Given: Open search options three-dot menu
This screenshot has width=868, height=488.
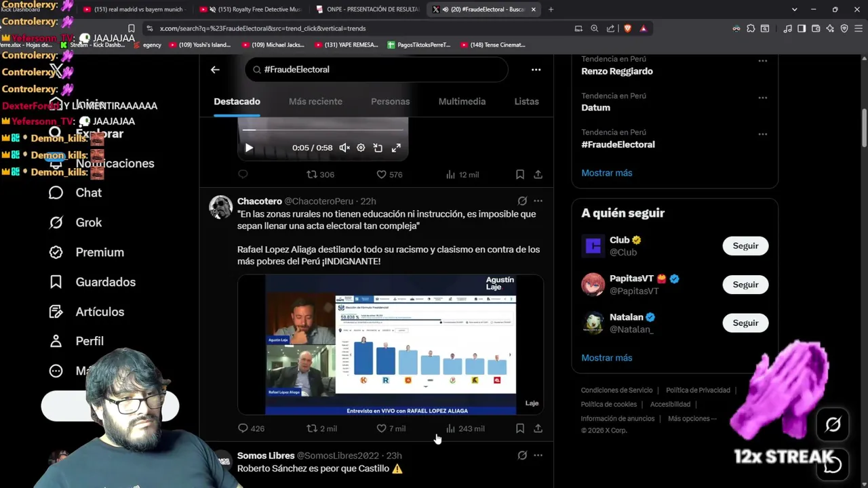Looking at the screenshot, I should pyautogui.click(x=536, y=70).
